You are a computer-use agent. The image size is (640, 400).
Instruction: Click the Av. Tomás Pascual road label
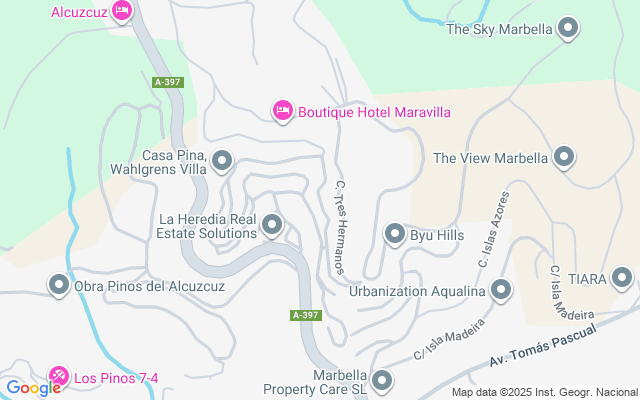[x=542, y=345]
